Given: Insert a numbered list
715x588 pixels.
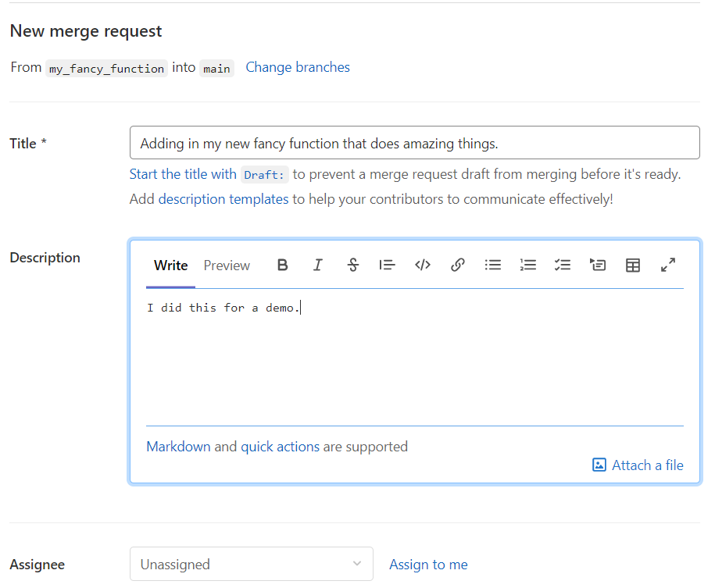Looking at the screenshot, I should click(528, 265).
